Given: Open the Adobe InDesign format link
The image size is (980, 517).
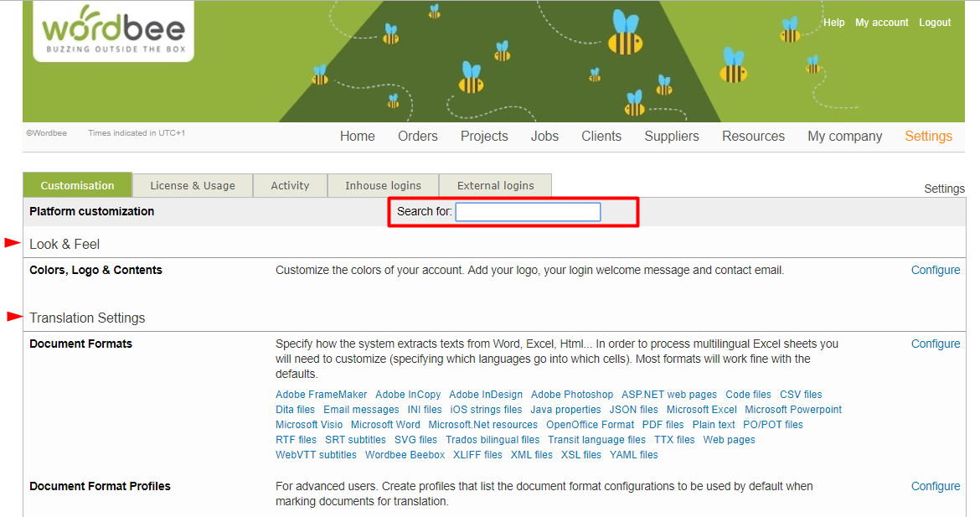Looking at the screenshot, I should tap(485, 395).
